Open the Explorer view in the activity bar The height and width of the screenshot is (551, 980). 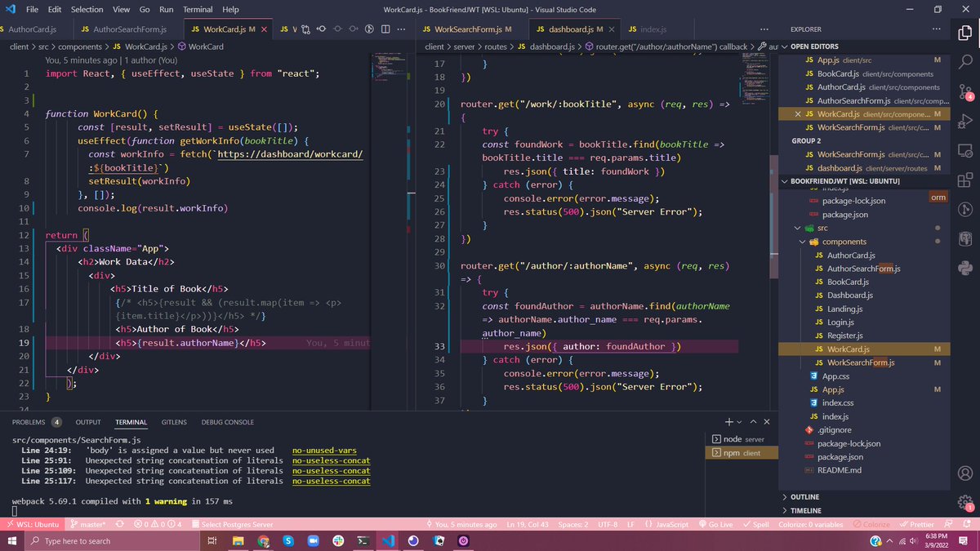[965, 33]
